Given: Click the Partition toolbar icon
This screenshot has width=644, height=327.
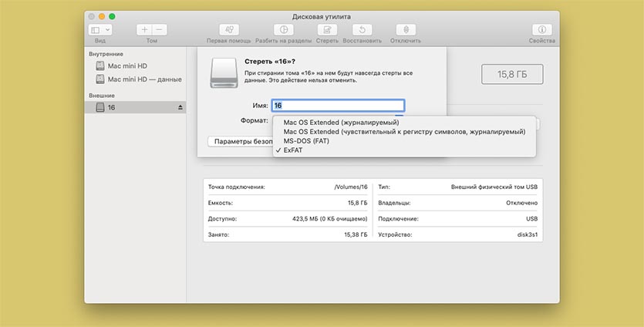Looking at the screenshot, I should tap(283, 30).
